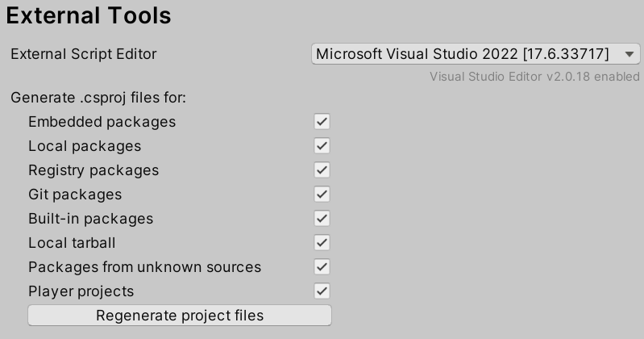Click the script editor dropdown arrow
644x339 pixels.
click(x=629, y=54)
